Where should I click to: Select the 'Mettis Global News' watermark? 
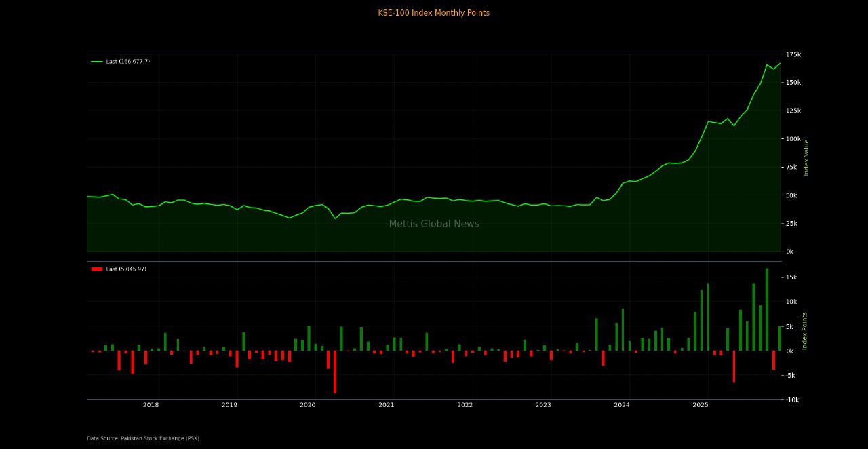[x=433, y=224]
